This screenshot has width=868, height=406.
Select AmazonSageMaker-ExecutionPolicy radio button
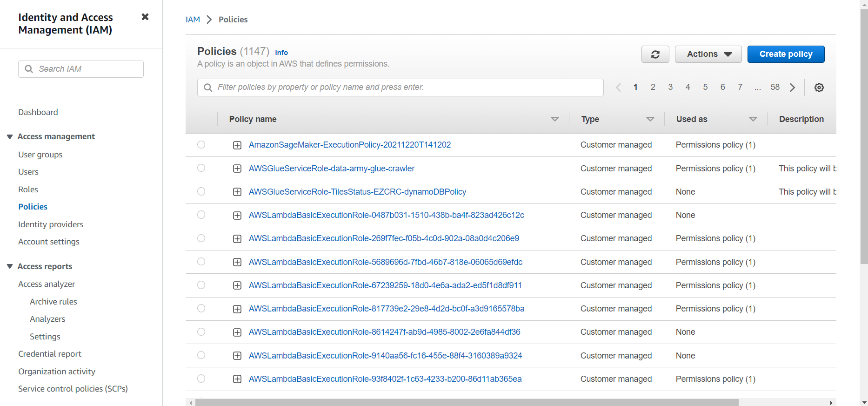point(201,144)
